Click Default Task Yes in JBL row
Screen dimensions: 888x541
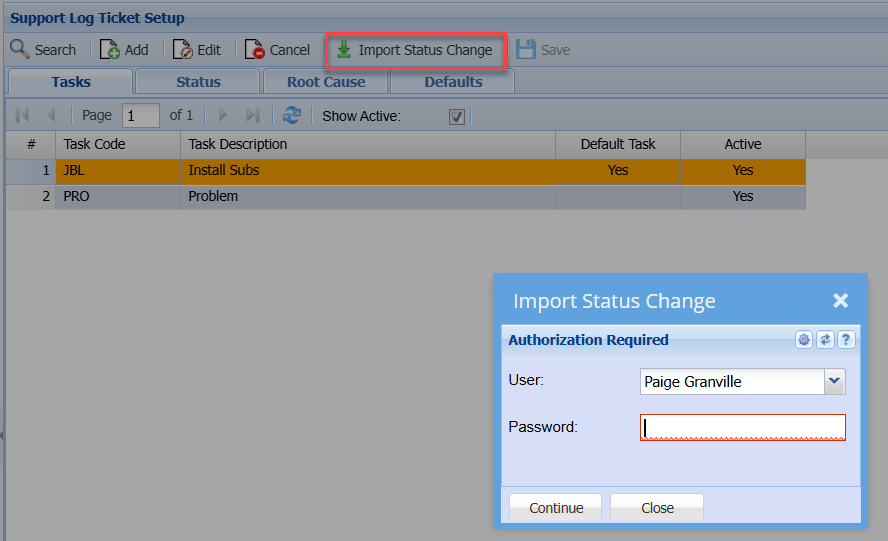pyautogui.click(x=618, y=171)
